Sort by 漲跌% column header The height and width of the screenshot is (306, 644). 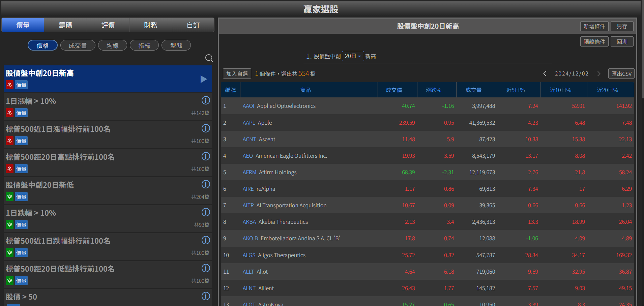point(433,90)
